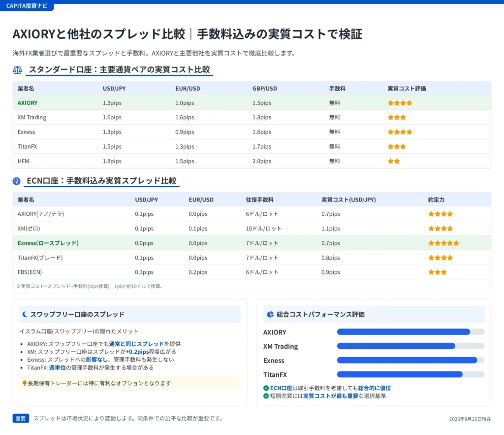Click the 約定力 column header
Viewport: 504px width, 435px height.
point(436,200)
